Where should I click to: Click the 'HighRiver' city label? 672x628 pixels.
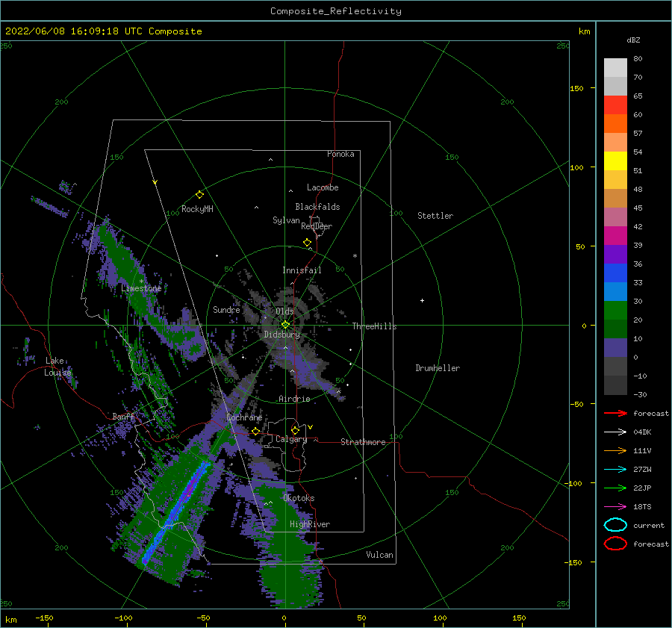pos(310,524)
